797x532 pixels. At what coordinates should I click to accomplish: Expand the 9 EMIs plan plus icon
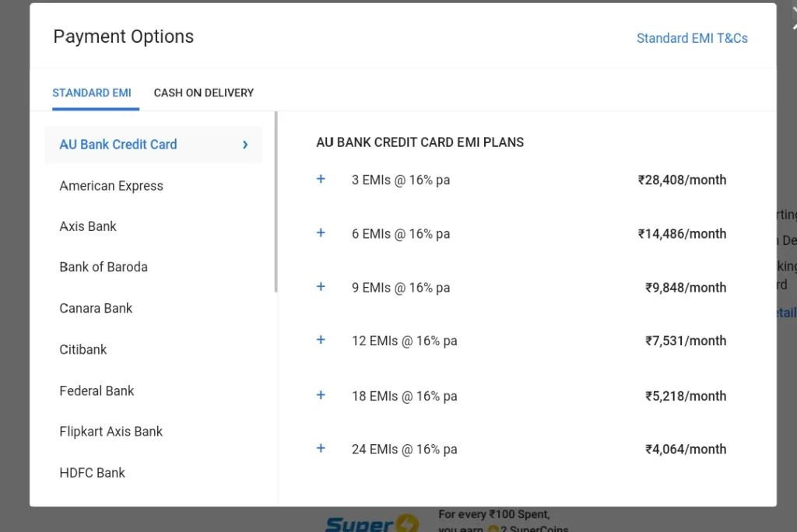coord(321,286)
